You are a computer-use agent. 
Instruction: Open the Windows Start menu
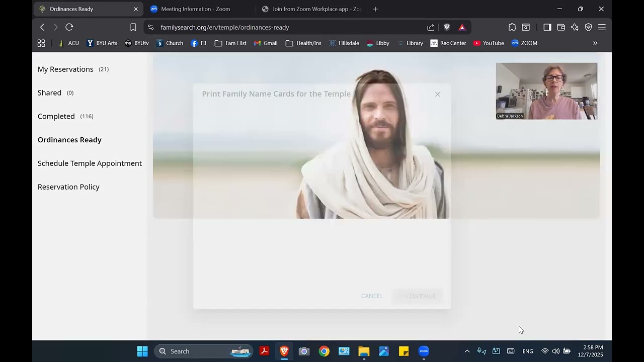[142, 351]
